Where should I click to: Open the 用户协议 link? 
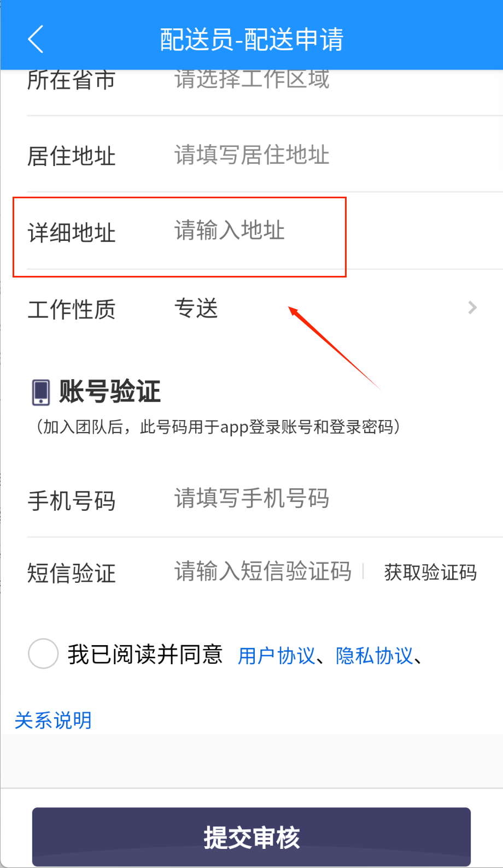tap(277, 656)
